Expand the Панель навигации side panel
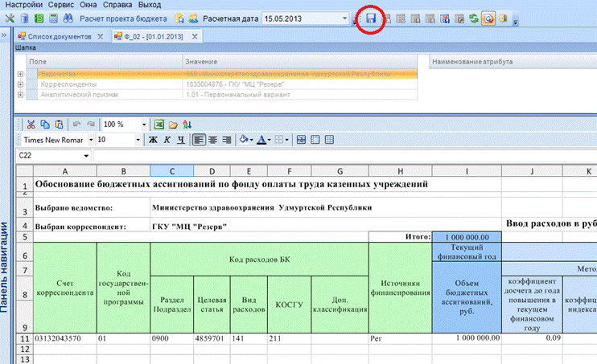The width and height of the screenshot is (597, 364). [5, 36]
